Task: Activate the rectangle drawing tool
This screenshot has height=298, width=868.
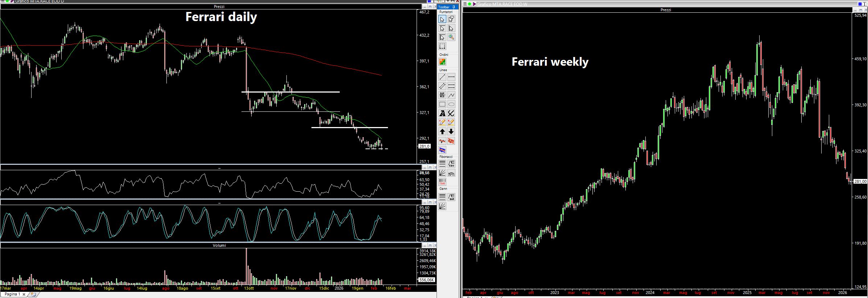Action: tap(442, 104)
